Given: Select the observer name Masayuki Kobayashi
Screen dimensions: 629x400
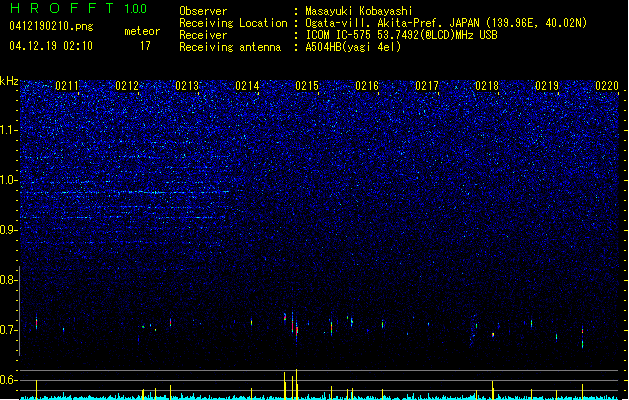Looking at the screenshot, I should [359, 11].
